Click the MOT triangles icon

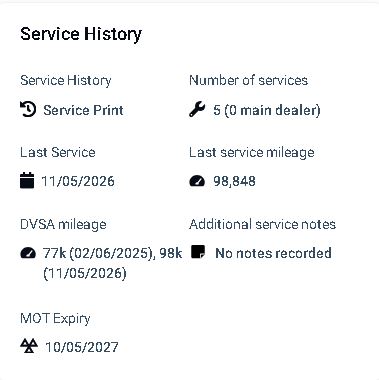(x=29, y=346)
